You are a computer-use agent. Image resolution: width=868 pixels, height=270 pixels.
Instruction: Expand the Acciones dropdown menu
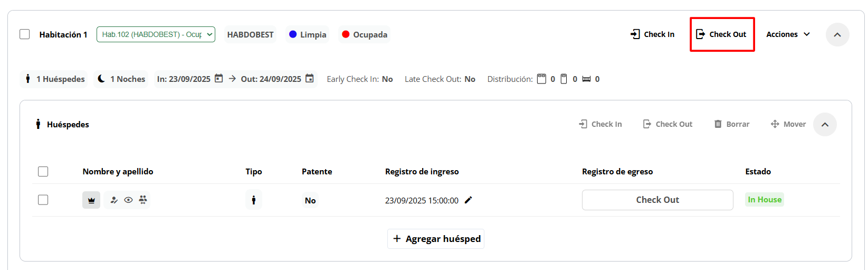tap(788, 34)
